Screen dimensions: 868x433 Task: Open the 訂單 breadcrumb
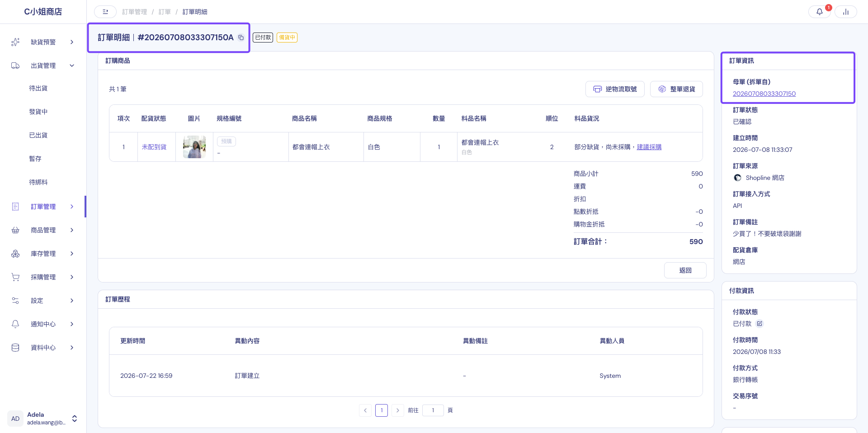coord(165,12)
